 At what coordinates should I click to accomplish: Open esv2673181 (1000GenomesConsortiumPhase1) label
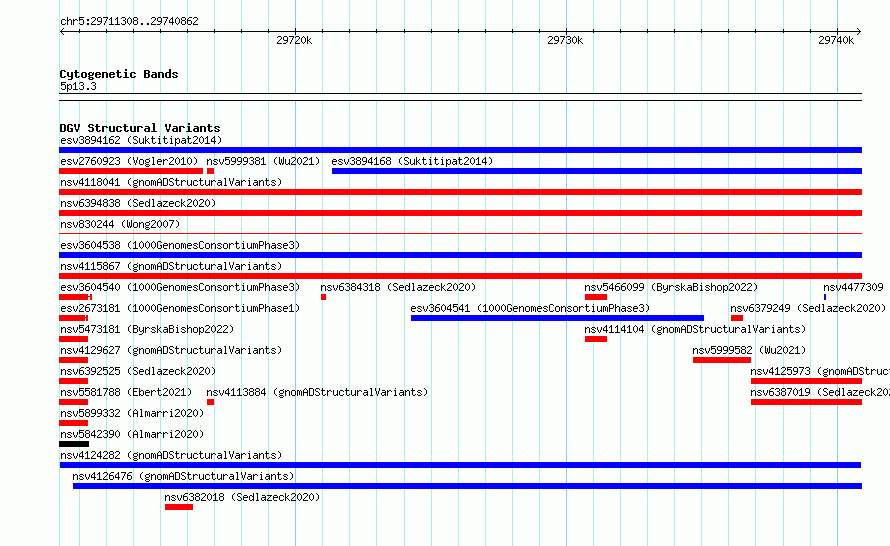click(x=180, y=308)
